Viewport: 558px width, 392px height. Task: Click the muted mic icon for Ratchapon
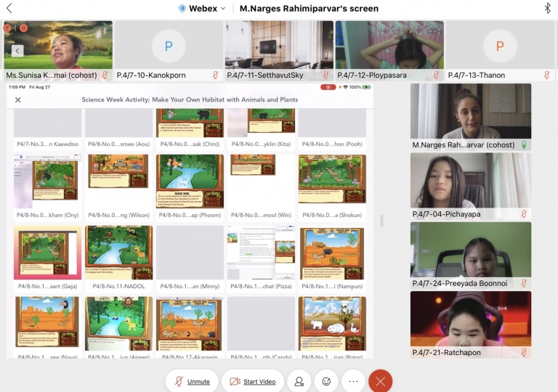(524, 352)
